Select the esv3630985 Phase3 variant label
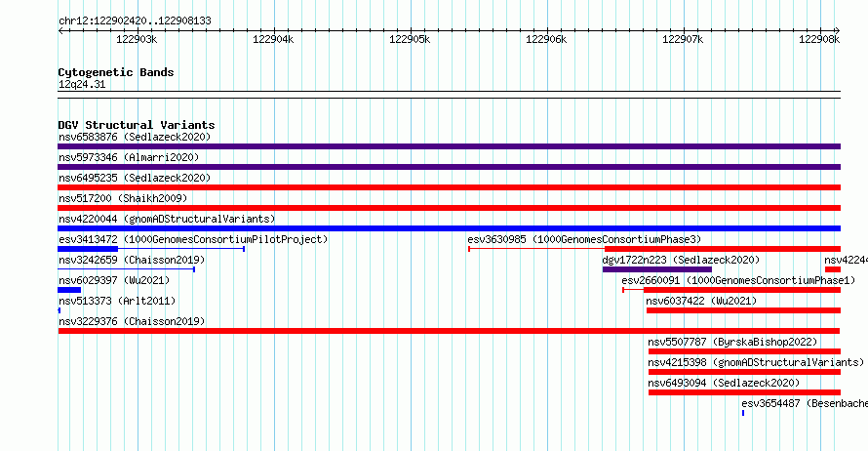 click(x=584, y=239)
